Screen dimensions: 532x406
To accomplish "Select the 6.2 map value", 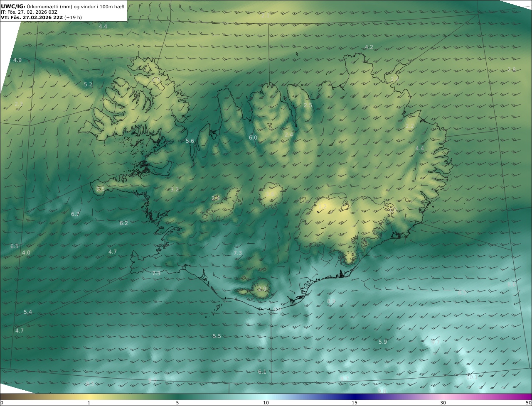I will [124, 223].
